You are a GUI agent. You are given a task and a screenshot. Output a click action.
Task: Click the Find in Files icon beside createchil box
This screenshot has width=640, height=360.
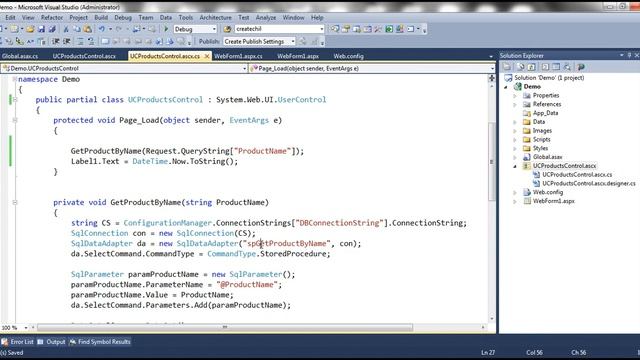coord(227,29)
